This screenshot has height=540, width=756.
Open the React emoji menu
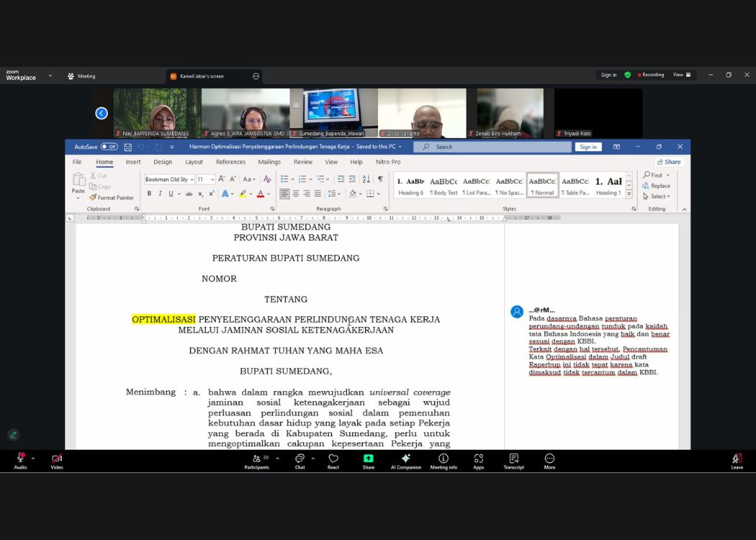pos(333,459)
